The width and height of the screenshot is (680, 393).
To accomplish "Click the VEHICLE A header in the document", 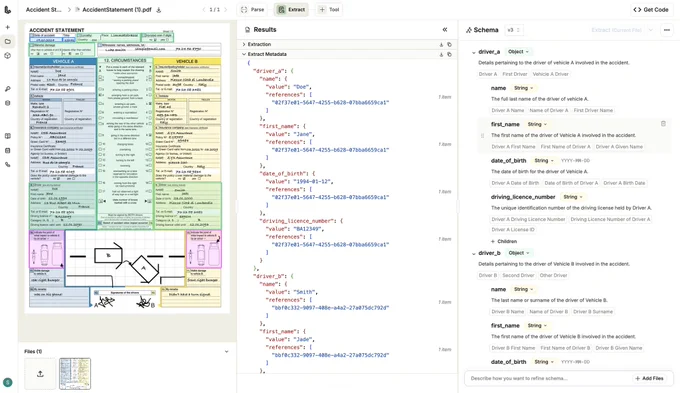I will pyautogui.click(x=63, y=62).
